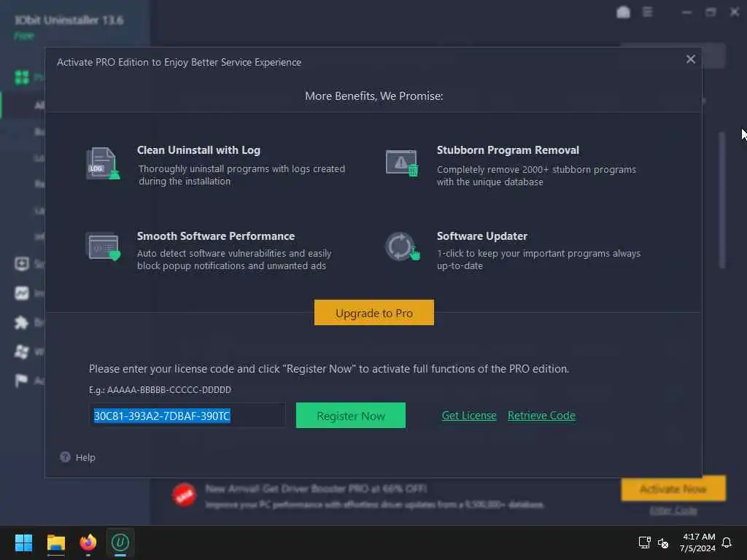Click the muted volume tray icon

coord(663,542)
